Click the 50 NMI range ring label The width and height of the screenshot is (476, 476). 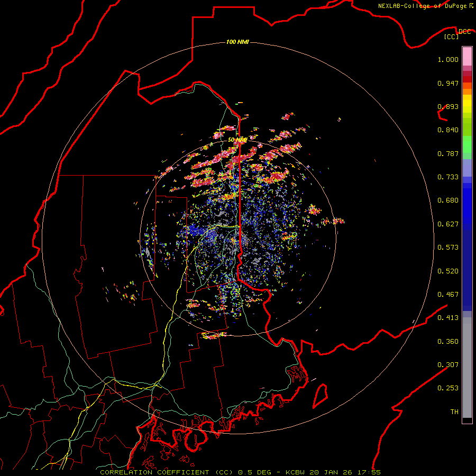click(237, 140)
